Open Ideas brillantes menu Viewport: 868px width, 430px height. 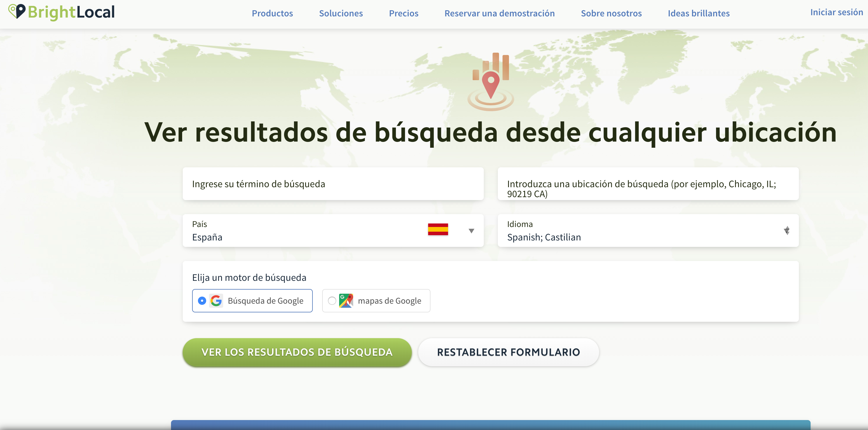(698, 13)
